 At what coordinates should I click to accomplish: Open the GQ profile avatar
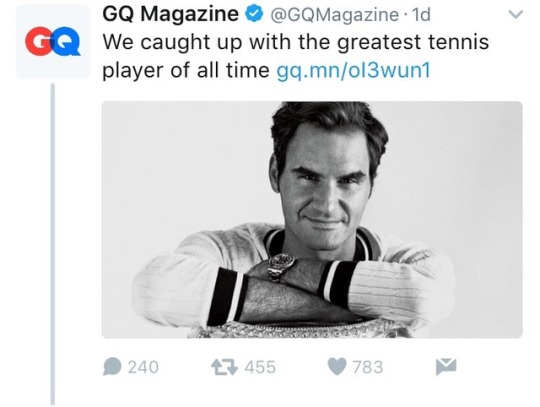53,41
